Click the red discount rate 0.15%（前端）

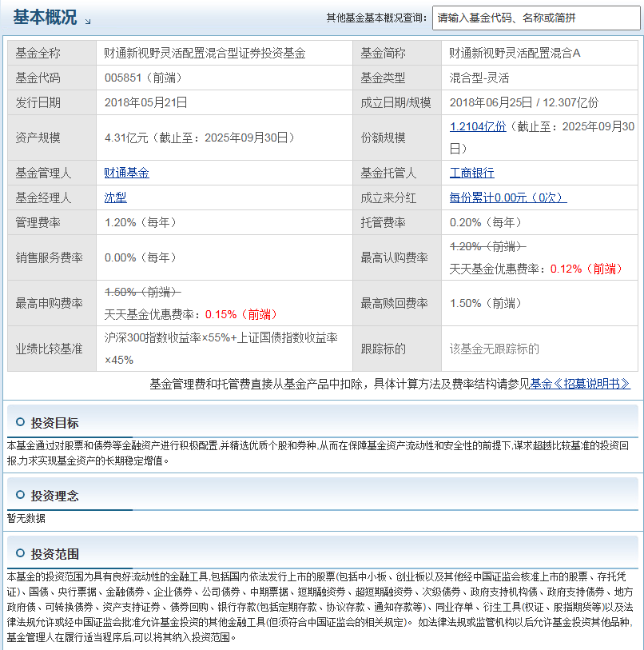pyautogui.click(x=241, y=315)
